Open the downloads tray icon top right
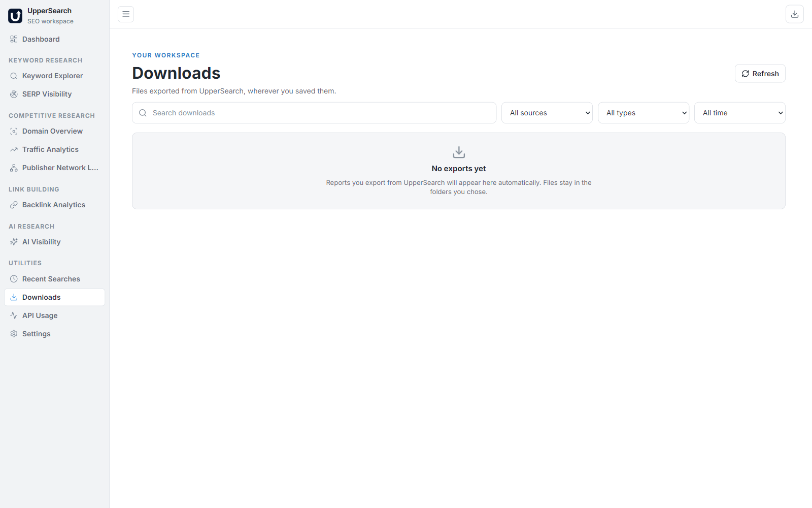This screenshot has width=812, height=508. pos(795,14)
